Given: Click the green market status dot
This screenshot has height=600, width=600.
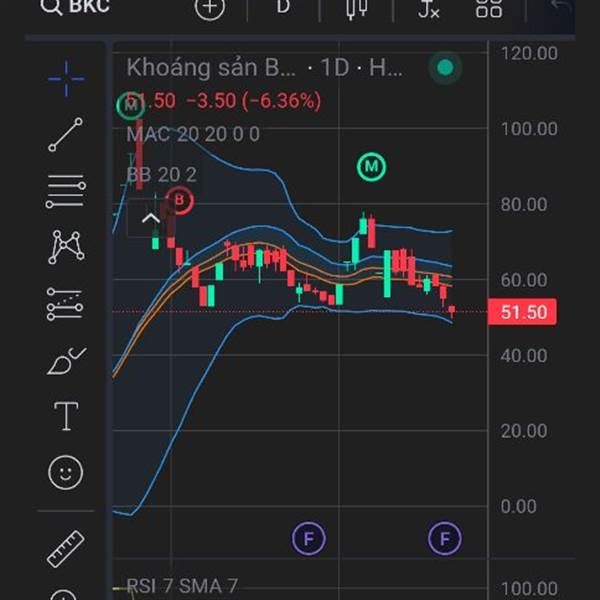Looking at the screenshot, I should tap(445, 68).
